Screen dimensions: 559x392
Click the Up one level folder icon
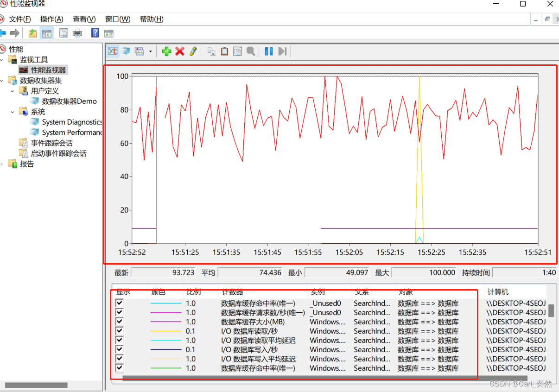32,33
